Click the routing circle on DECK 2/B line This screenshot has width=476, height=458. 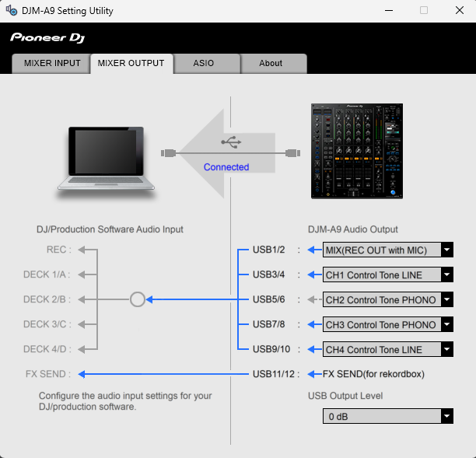(138, 299)
